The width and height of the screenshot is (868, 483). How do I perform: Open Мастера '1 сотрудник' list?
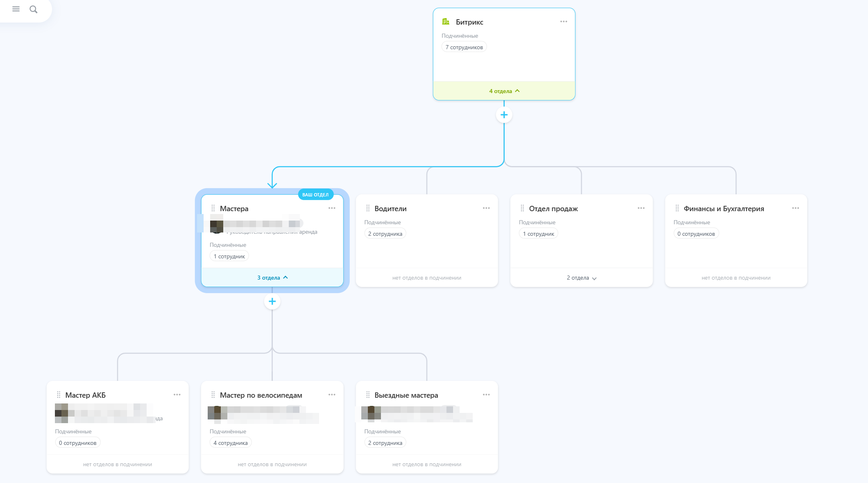(x=229, y=256)
